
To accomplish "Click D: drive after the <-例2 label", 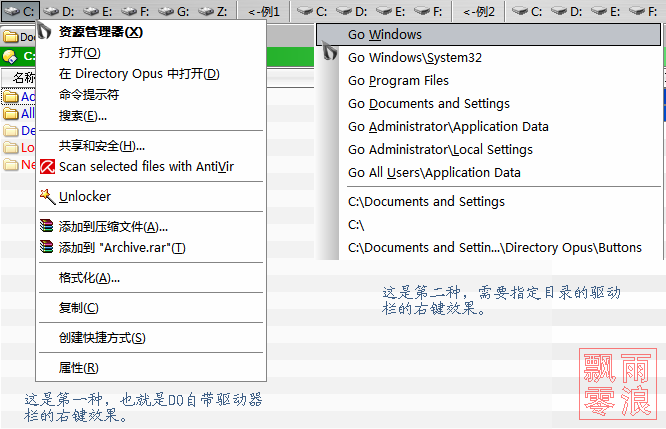I will click(x=567, y=11).
